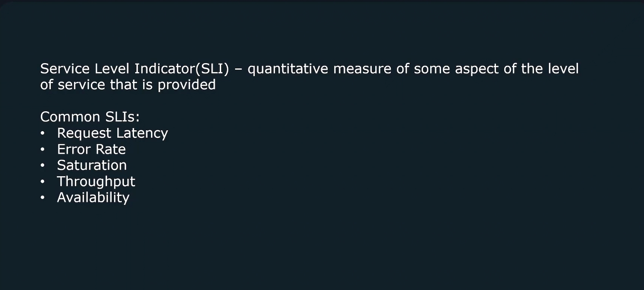Click the Common SLIs: heading

click(x=90, y=117)
